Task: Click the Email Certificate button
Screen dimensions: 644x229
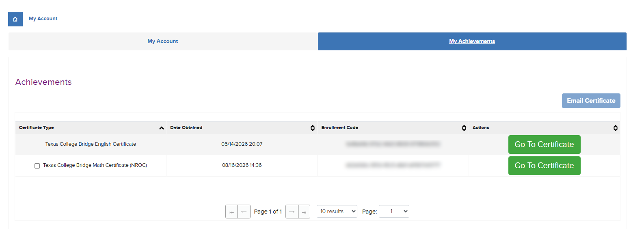Action: click(x=591, y=101)
